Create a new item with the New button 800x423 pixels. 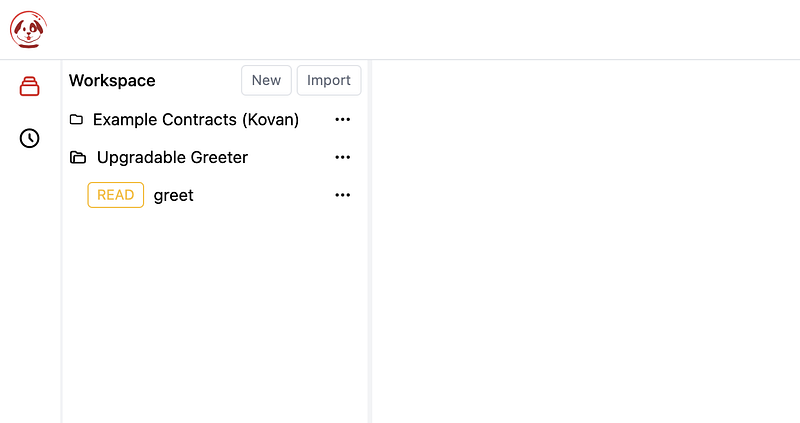[266, 81]
